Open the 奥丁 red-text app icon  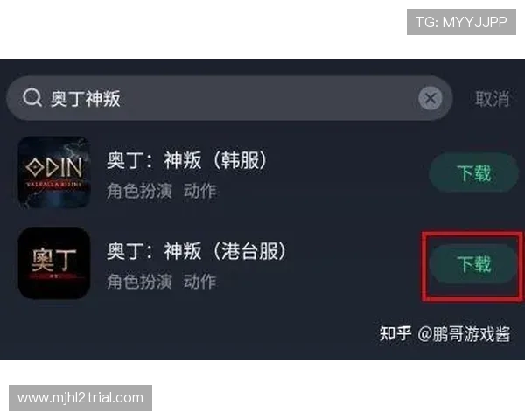point(54,262)
